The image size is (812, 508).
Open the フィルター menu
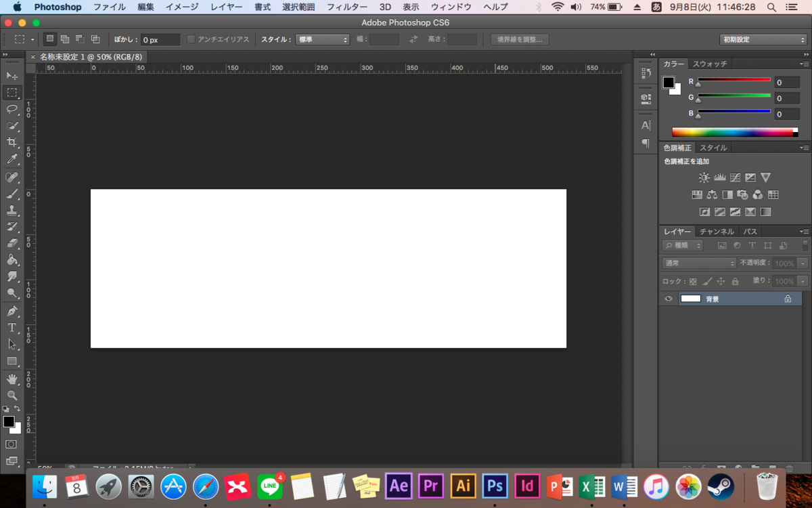tap(347, 7)
